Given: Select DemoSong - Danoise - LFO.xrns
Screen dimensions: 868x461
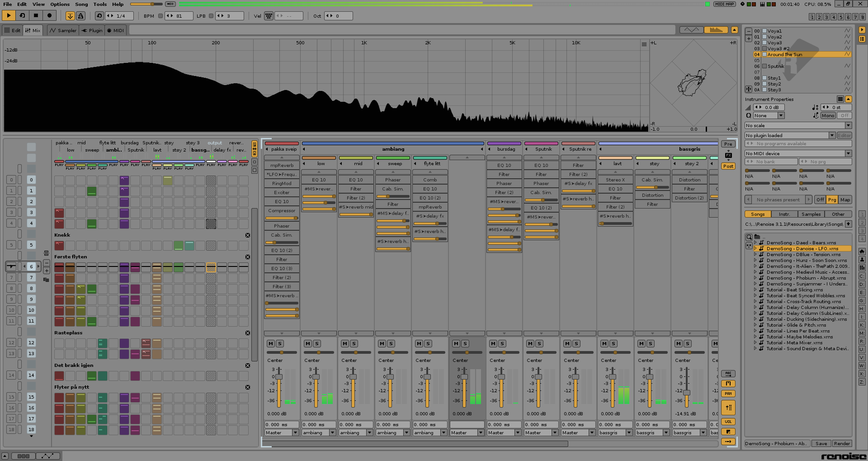Looking at the screenshot, I should tap(802, 249).
